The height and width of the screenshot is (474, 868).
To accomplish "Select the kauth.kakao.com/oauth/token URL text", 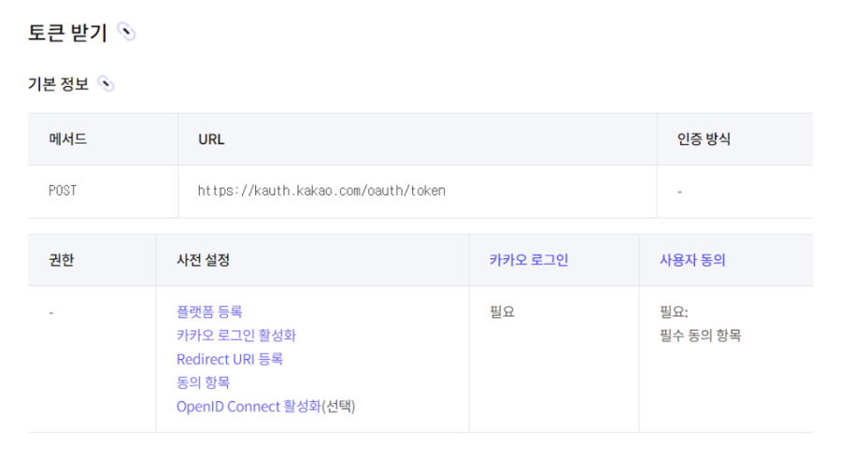I will coord(321,191).
